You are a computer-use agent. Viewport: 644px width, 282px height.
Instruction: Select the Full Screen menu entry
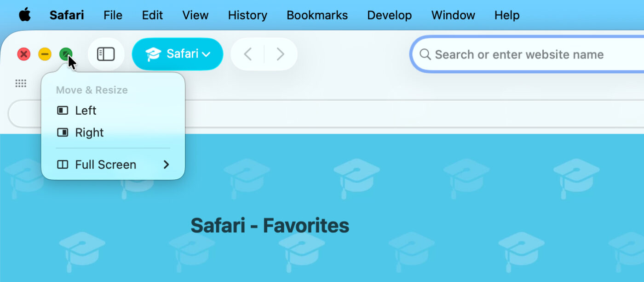coord(105,164)
